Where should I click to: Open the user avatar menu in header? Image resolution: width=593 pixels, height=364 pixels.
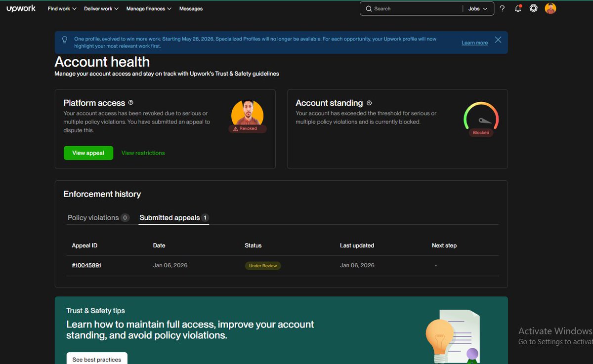(x=551, y=8)
